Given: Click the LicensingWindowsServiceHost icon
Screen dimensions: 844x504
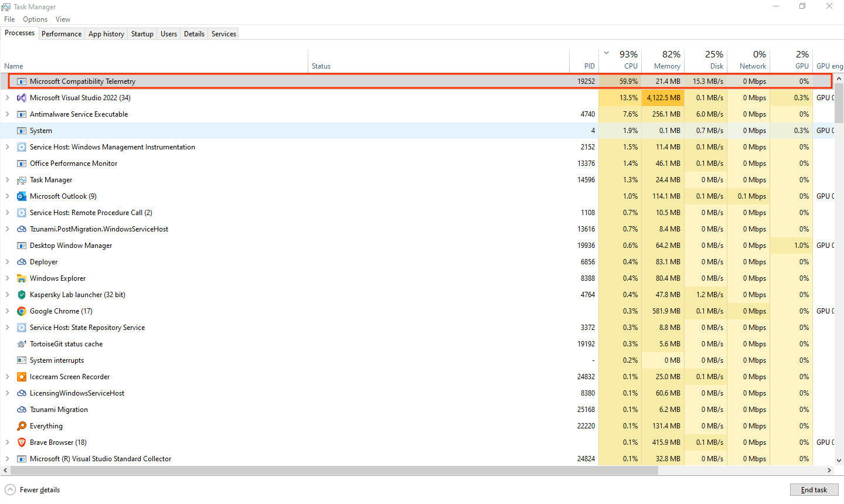Looking at the screenshot, I should (22, 393).
